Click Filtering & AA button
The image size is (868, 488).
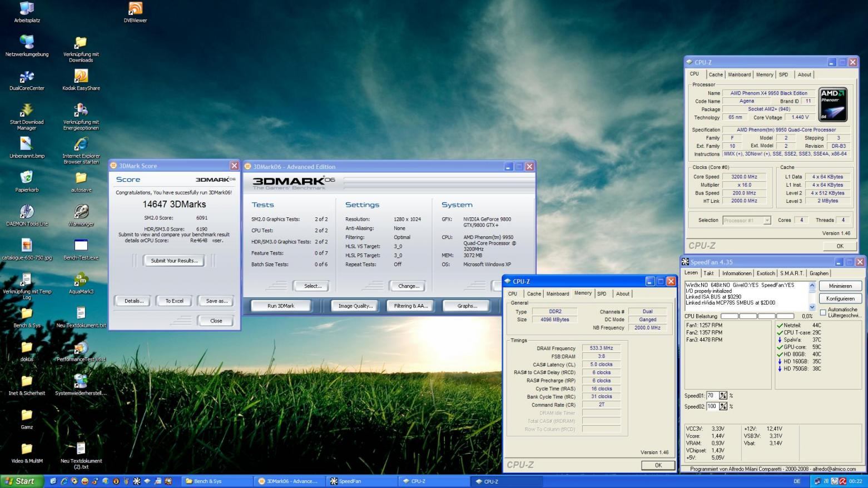410,306
